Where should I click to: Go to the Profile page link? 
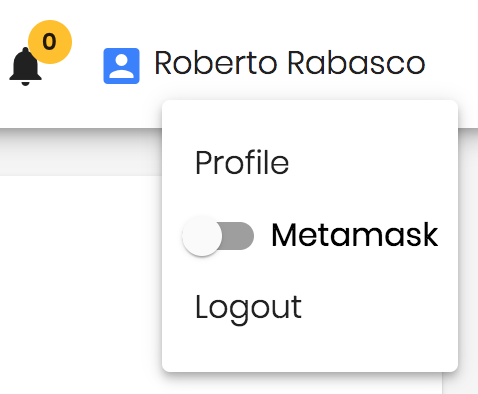point(242,162)
